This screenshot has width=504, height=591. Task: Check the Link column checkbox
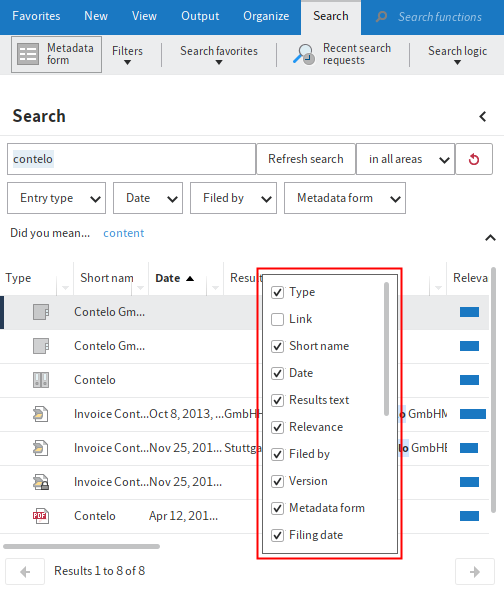pos(277,319)
